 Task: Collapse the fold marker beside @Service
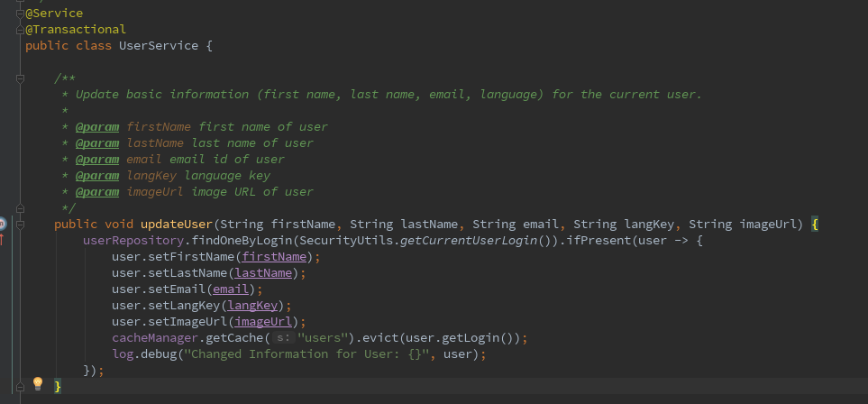tap(21, 14)
